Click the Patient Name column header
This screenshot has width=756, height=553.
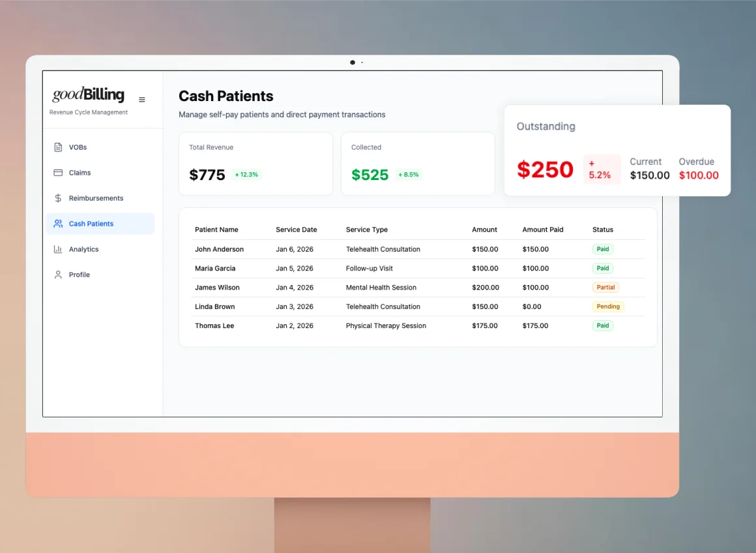[216, 230]
